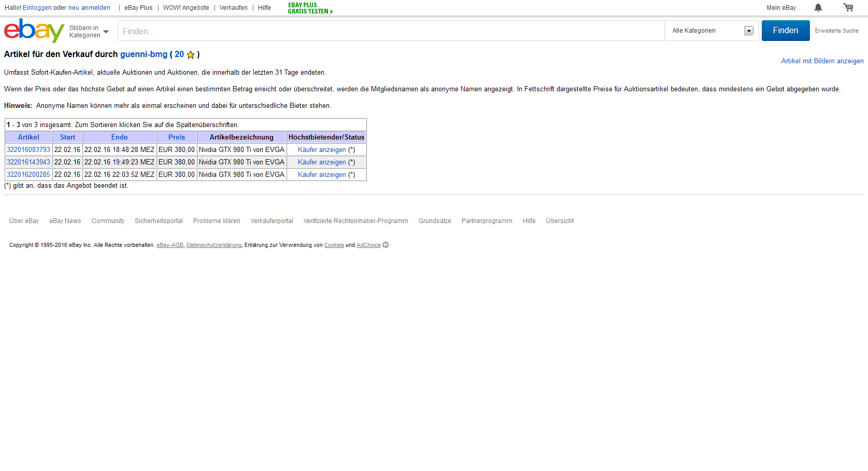Open Übersicht footer link
The height and width of the screenshot is (471, 868).
click(560, 221)
